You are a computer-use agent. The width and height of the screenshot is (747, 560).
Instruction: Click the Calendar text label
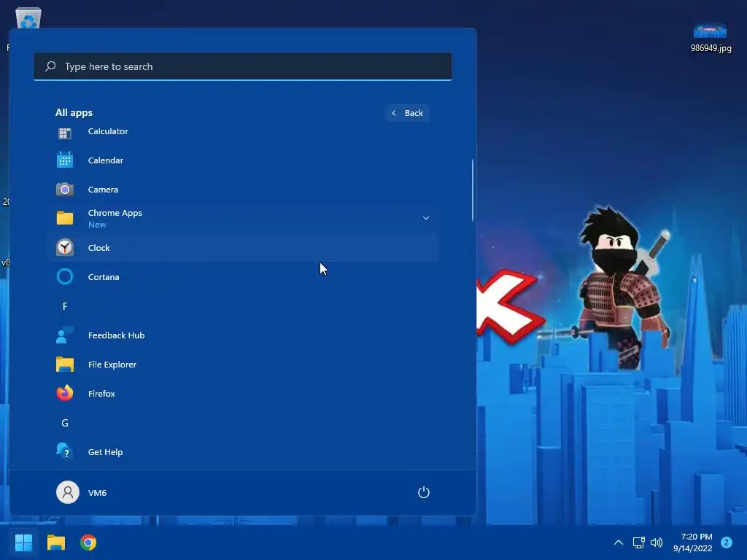106,160
